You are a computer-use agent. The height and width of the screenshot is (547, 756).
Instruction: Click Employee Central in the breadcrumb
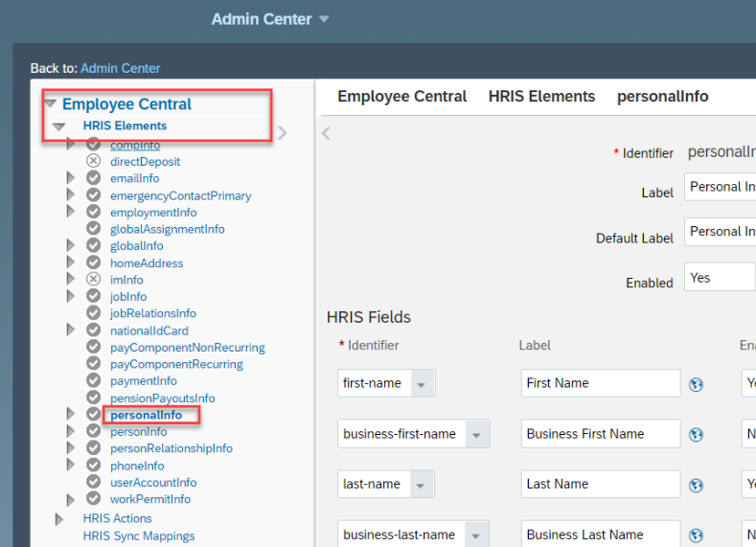pos(402,97)
